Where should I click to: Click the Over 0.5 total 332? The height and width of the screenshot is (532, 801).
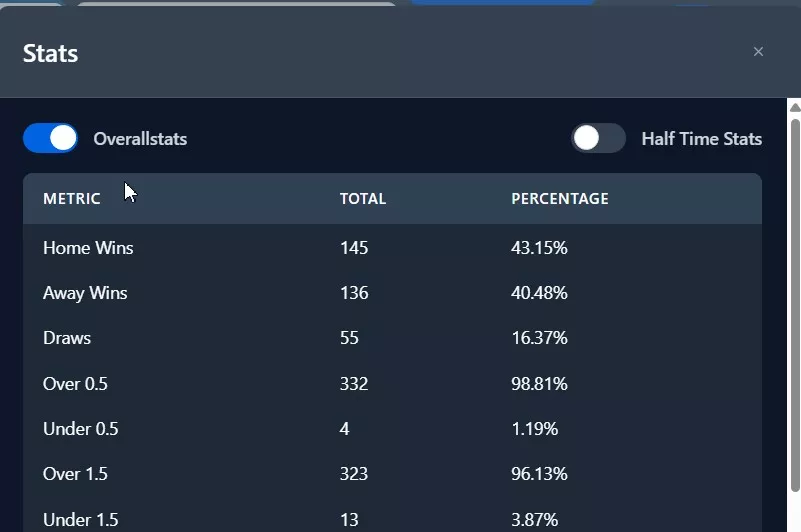click(x=354, y=384)
